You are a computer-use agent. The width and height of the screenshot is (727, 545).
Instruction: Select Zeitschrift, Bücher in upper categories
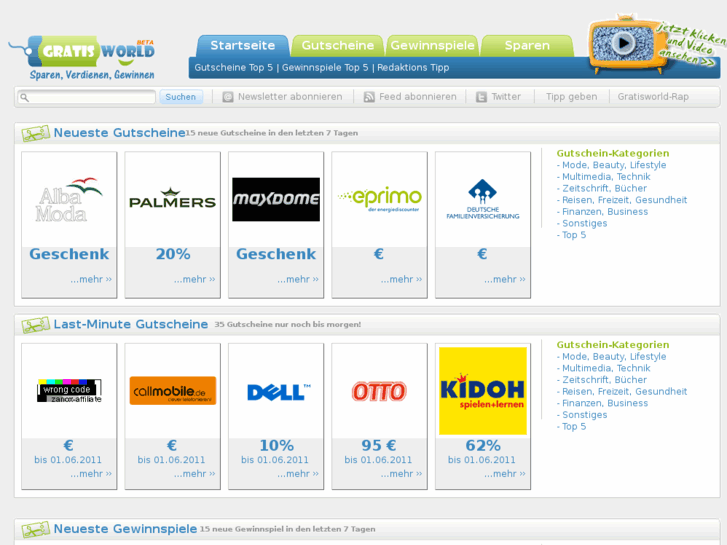tap(604, 188)
